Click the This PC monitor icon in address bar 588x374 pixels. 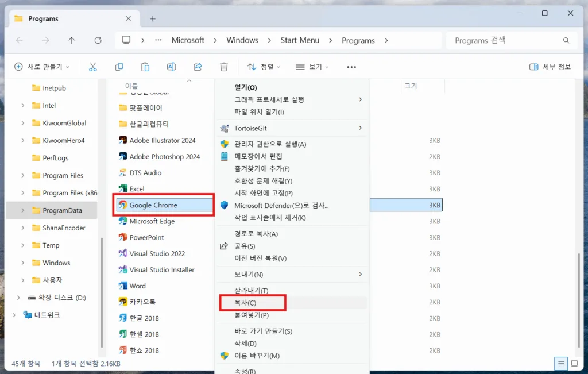[126, 40]
